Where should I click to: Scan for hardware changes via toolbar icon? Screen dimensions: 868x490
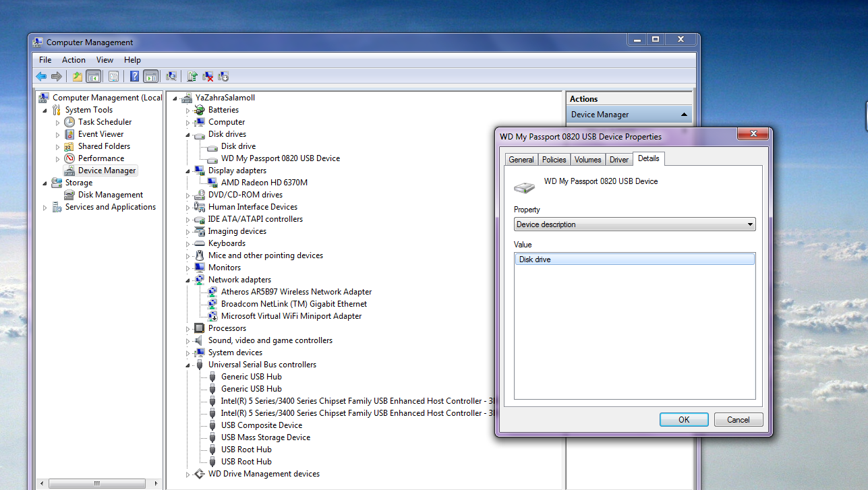171,77
